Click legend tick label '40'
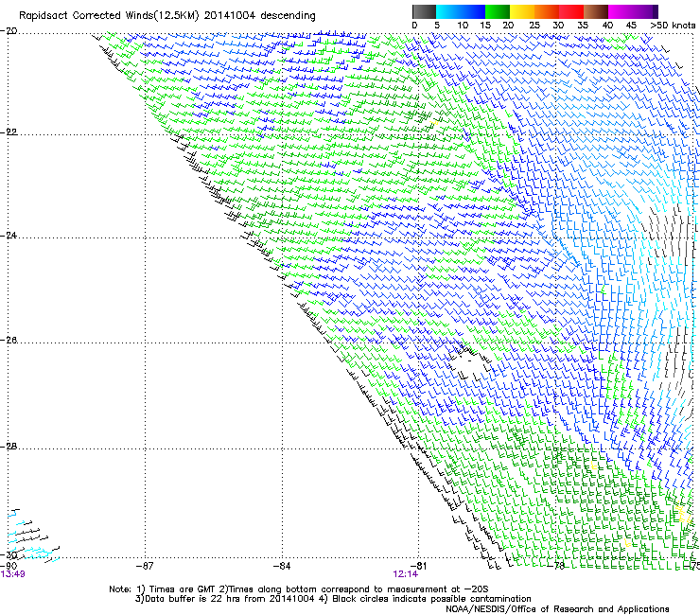700x615 pixels. 607,26
